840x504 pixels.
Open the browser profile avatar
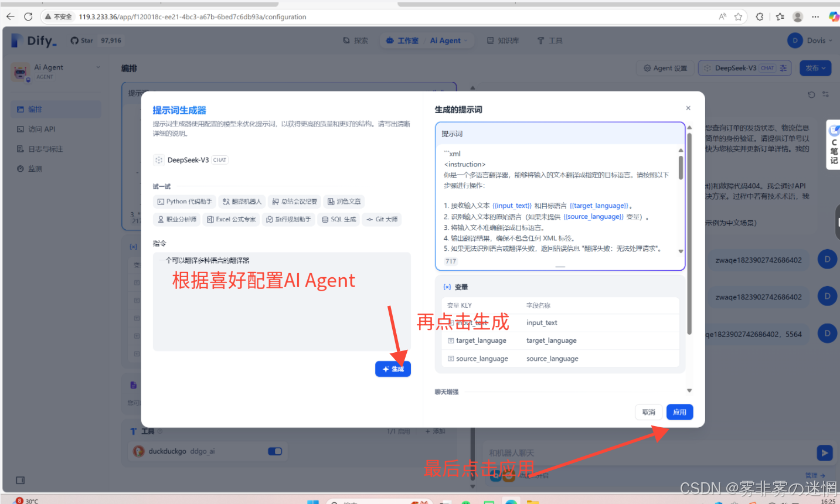(x=798, y=16)
